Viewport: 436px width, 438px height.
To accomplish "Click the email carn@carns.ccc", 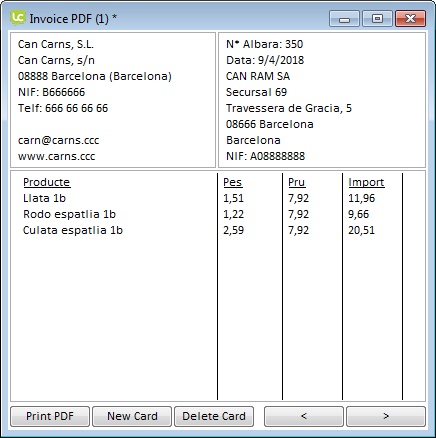I will tap(58, 140).
